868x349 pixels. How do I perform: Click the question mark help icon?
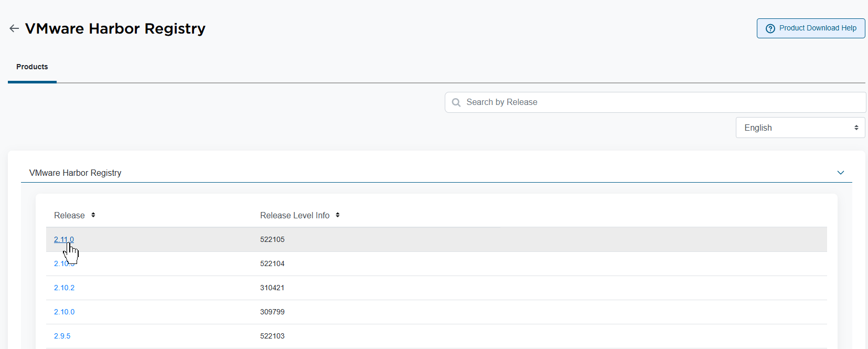tap(770, 28)
